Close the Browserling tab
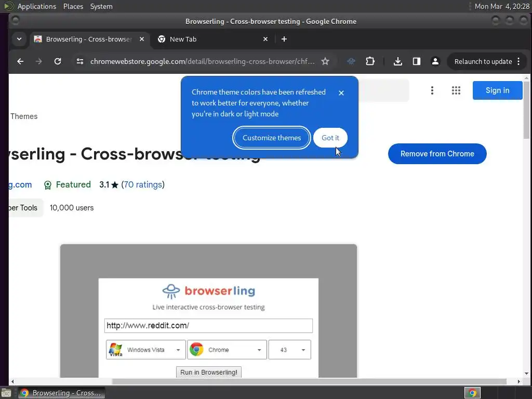The width and height of the screenshot is (532, 399). (142, 39)
